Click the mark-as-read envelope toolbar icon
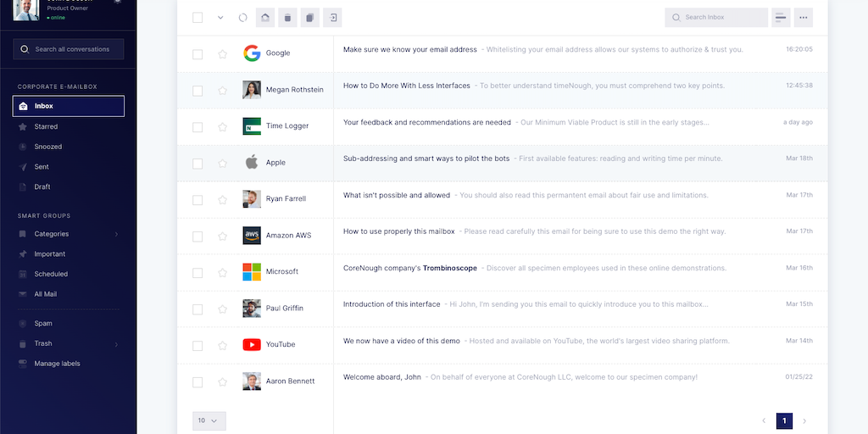Viewport: 868px width, 434px height. coord(265,18)
